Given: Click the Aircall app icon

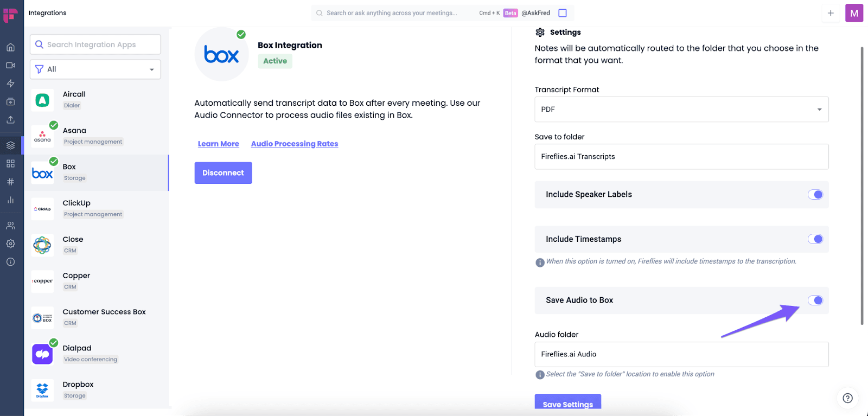Looking at the screenshot, I should [42, 100].
